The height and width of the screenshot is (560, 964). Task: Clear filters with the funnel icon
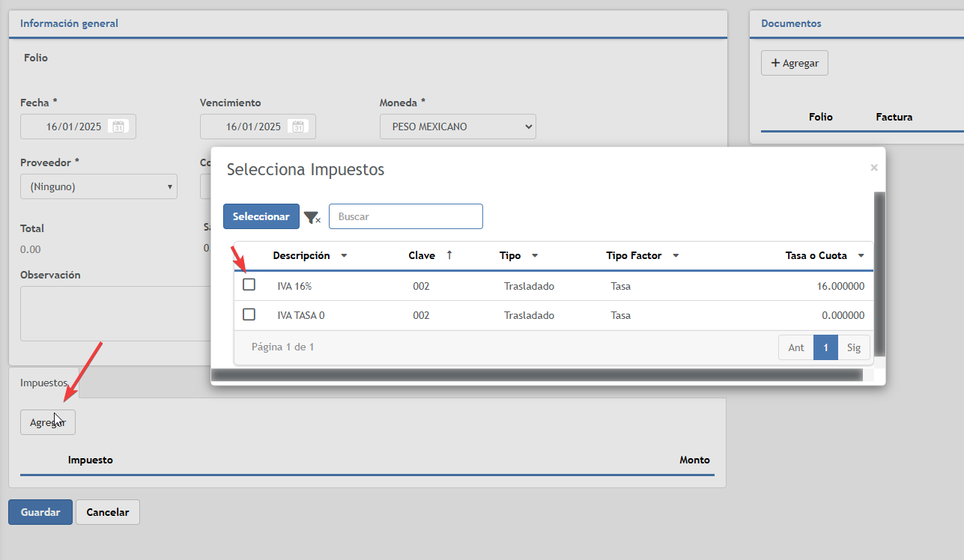pyautogui.click(x=312, y=217)
